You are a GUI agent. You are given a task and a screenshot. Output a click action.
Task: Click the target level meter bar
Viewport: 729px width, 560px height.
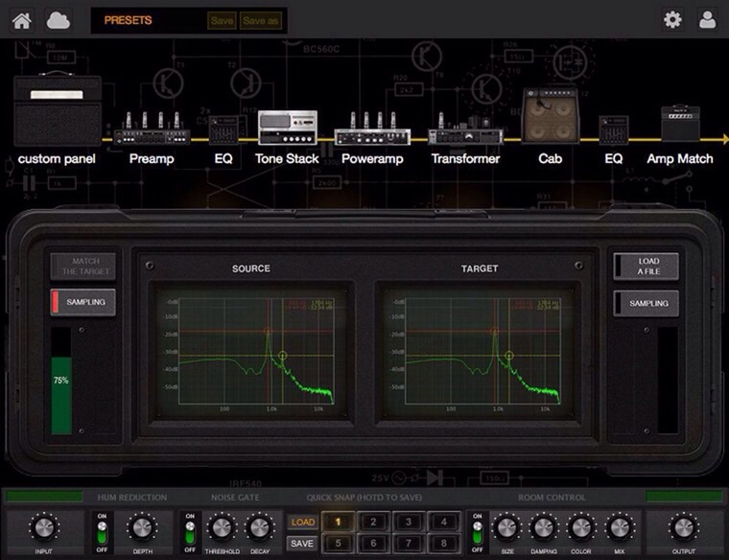pos(668,381)
